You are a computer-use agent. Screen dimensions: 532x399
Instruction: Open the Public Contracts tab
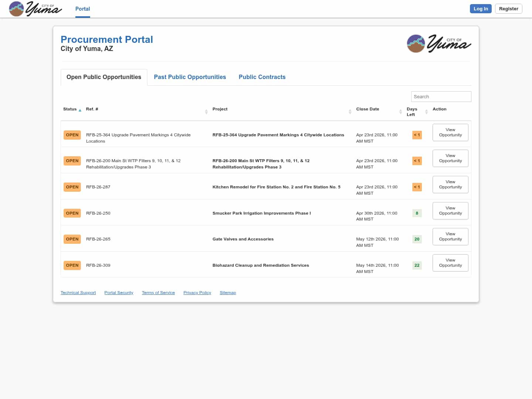tap(262, 77)
